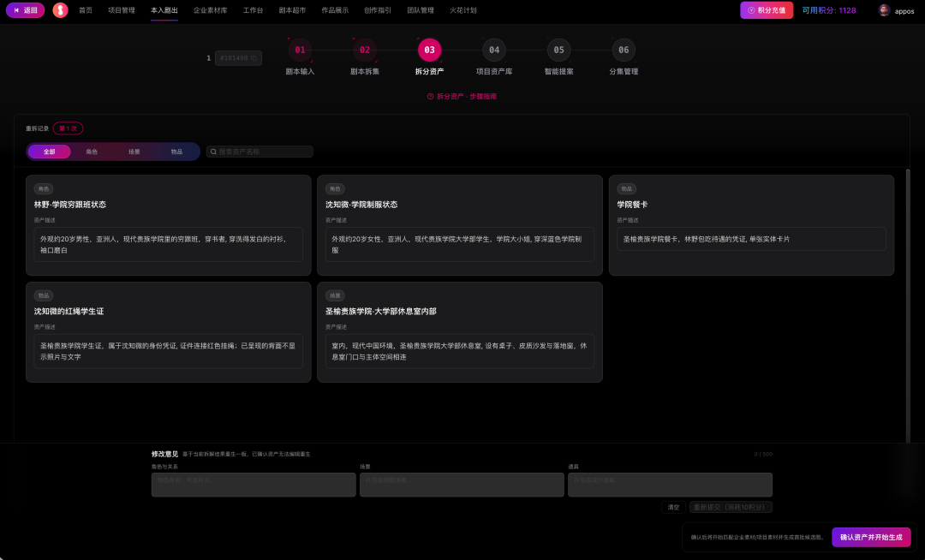The image size is (925, 560).
Task: Click 确认资产并开始生成 button
Action: pyautogui.click(x=871, y=538)
